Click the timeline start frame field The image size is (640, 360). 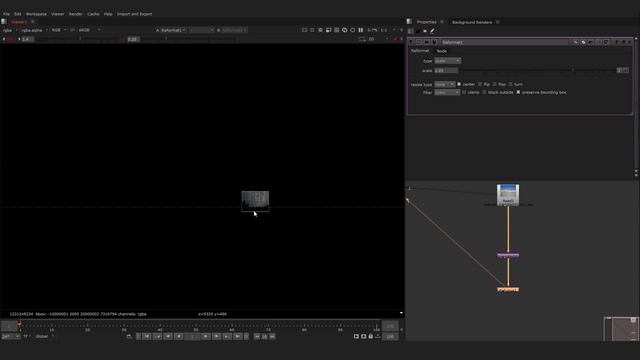coord(9,326)
